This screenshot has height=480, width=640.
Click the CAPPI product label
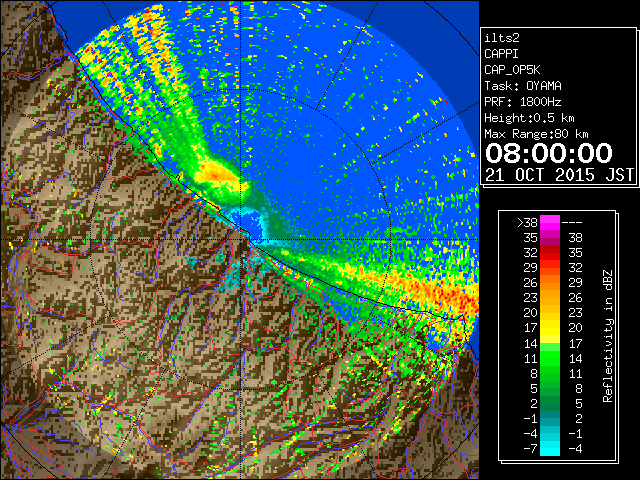501,54
